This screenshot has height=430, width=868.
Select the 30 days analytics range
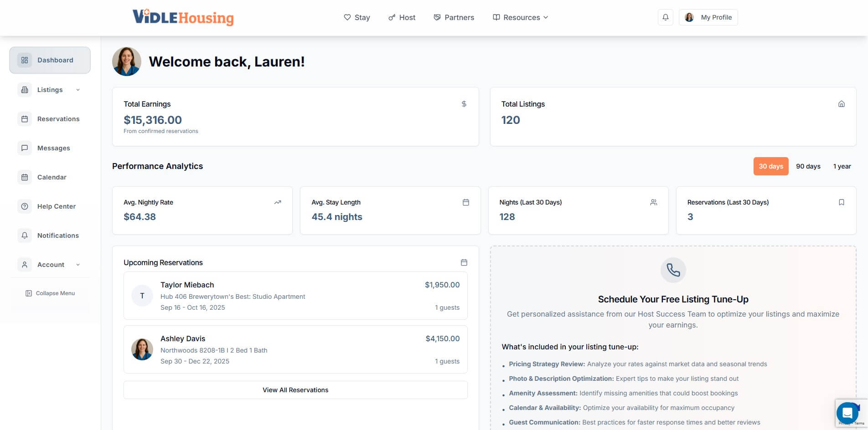pyautogui.click(x=770, y=166)
